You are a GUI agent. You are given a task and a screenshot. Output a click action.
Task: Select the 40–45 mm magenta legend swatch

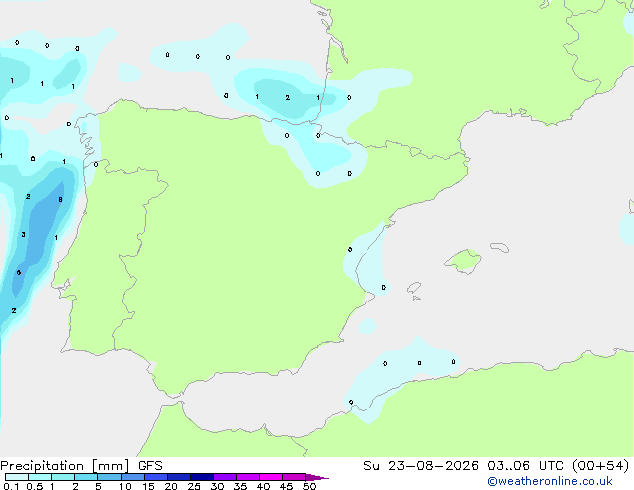point(271,477)
